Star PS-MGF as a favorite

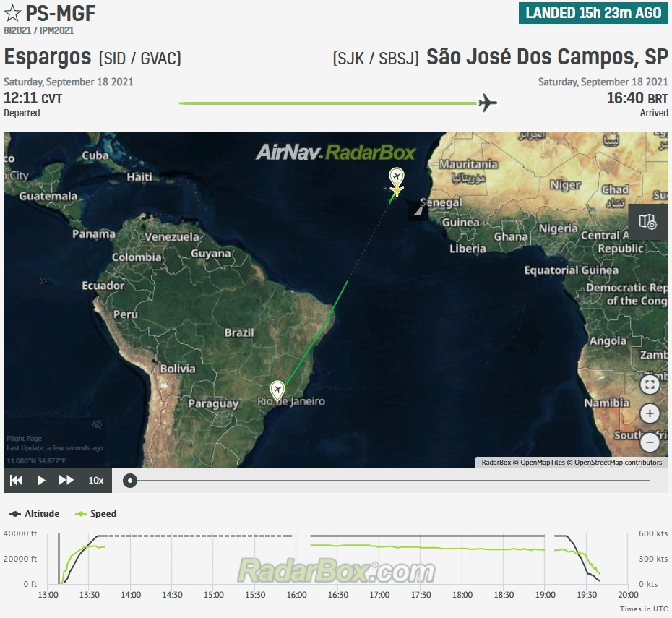tap(12, 13)
